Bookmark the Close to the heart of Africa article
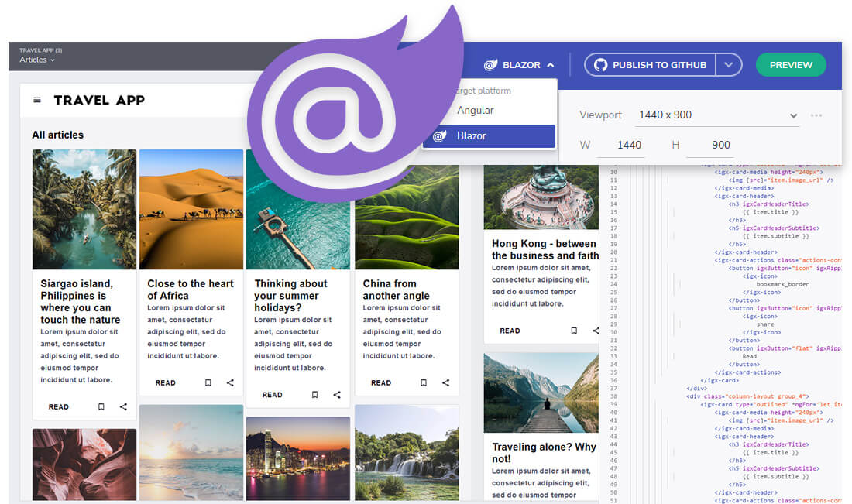 pos(208,382)
